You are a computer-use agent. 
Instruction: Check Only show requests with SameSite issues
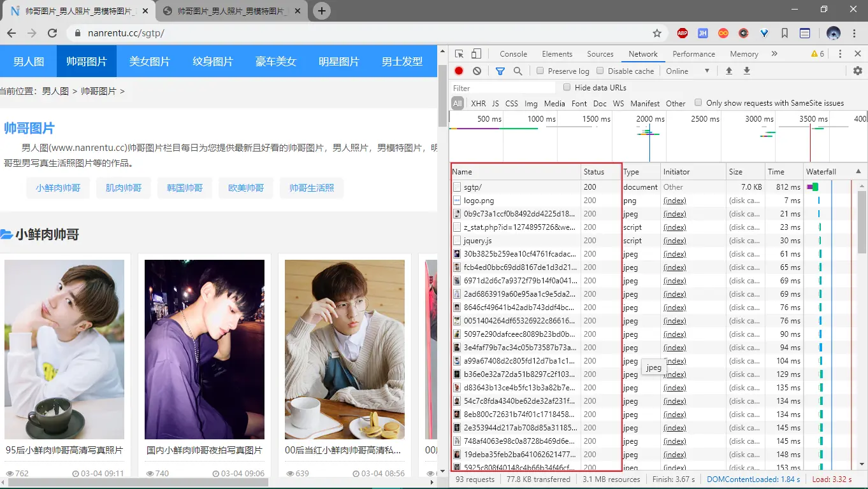698,103
